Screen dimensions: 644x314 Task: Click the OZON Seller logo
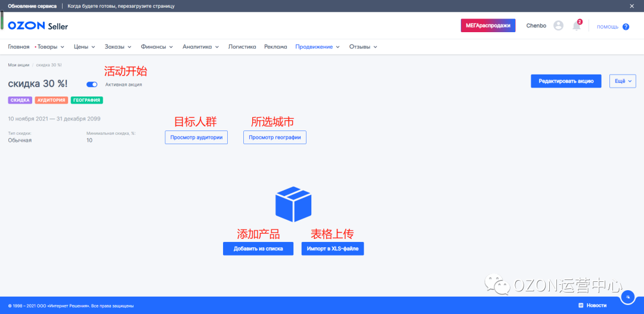click(38, 26)
